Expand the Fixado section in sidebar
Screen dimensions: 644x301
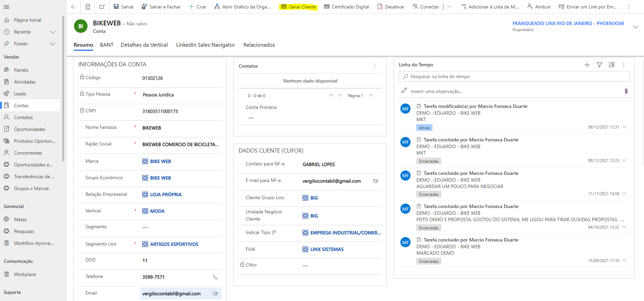tap(53, 44)
